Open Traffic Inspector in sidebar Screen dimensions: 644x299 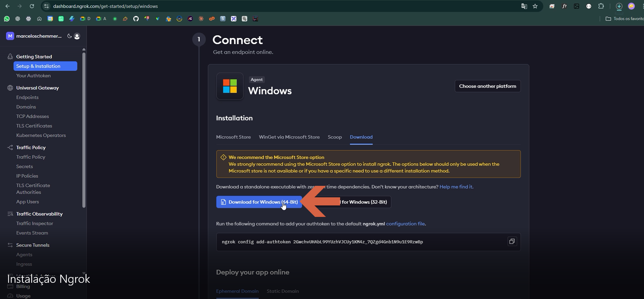(x=34, y=223)
